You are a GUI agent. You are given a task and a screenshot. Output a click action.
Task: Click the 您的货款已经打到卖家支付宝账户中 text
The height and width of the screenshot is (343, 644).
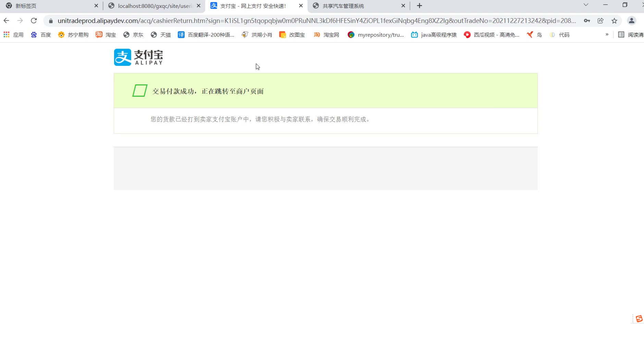click(260, 119)
